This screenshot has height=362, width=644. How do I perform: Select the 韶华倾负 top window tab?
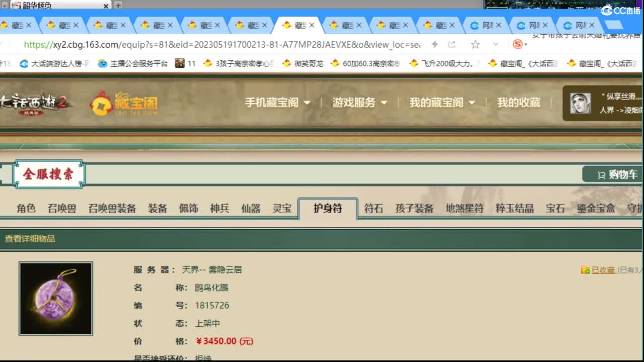pos(60,5)
